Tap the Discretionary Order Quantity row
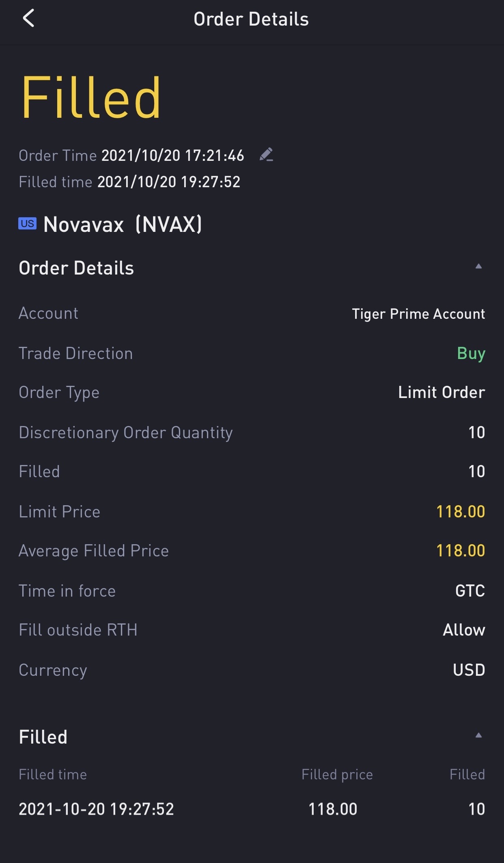The image size is (504, 863). (252, 433)
